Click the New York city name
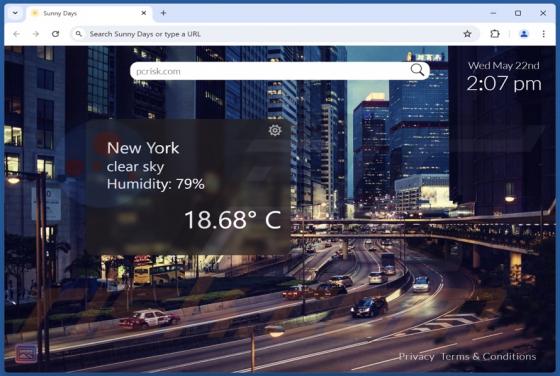560x376 pixels. 143,148
